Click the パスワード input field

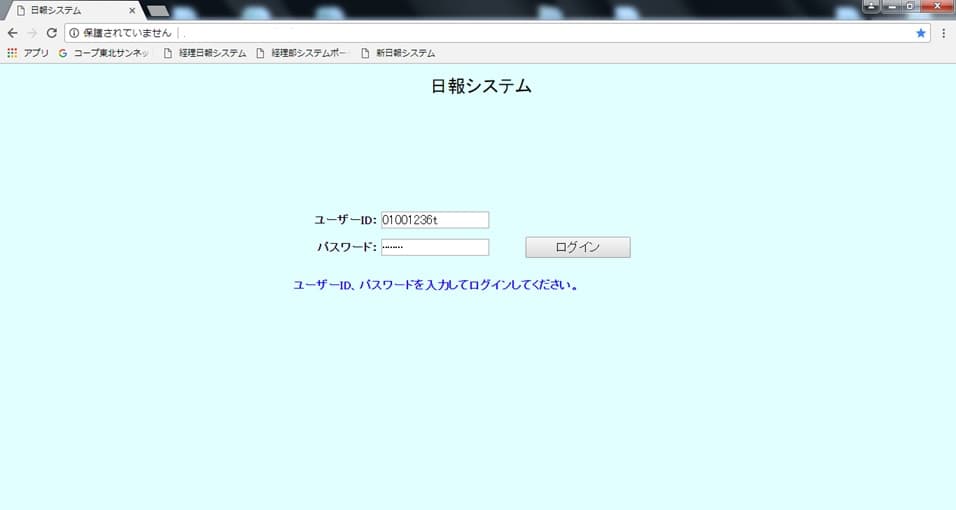435,247
